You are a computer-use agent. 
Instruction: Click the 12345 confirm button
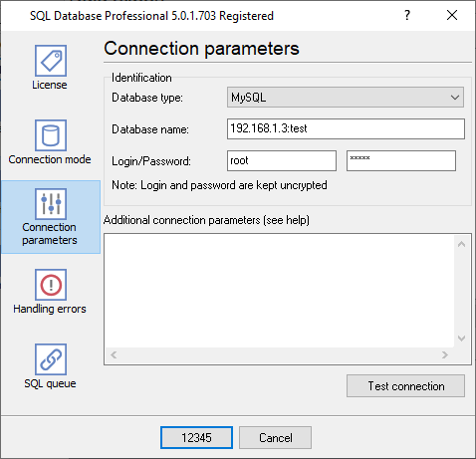(196, 438)
